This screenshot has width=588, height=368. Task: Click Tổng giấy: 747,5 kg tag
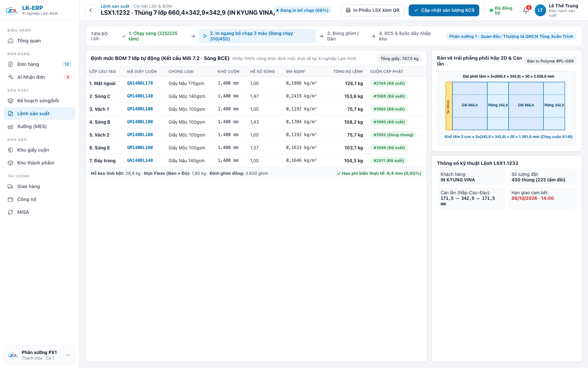pyautogui.click(x=399, y=59)
